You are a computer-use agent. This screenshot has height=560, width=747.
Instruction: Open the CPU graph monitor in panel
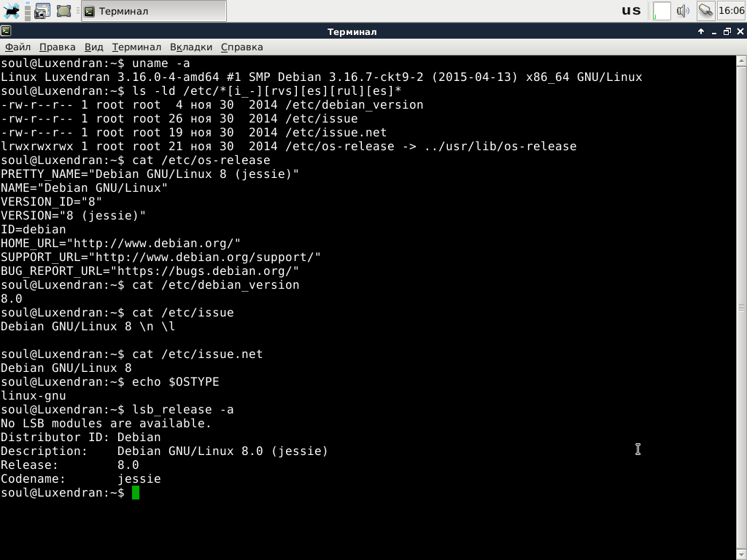[x=662, y=11]
